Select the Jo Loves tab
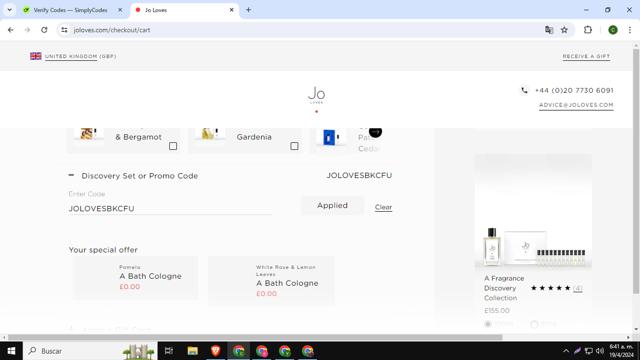The width and height of the screenshot is (640, 360). click(x=184, y=10)
